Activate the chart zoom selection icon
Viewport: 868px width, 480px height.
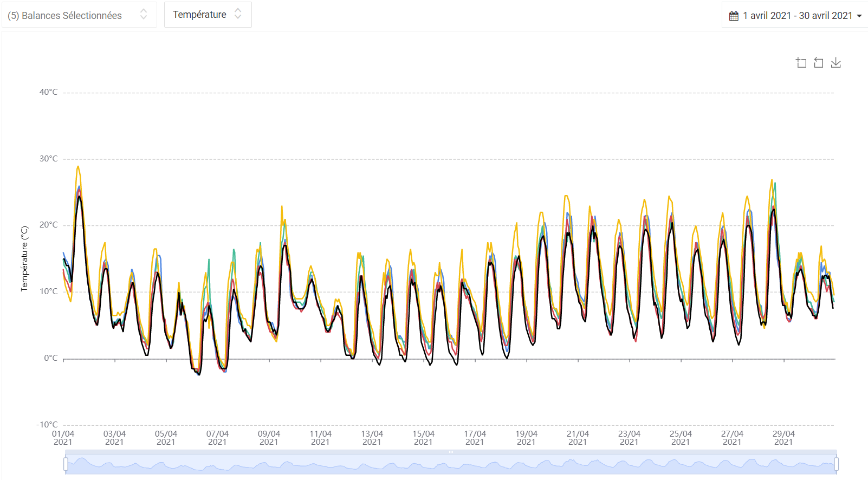[x=801, y=63]
